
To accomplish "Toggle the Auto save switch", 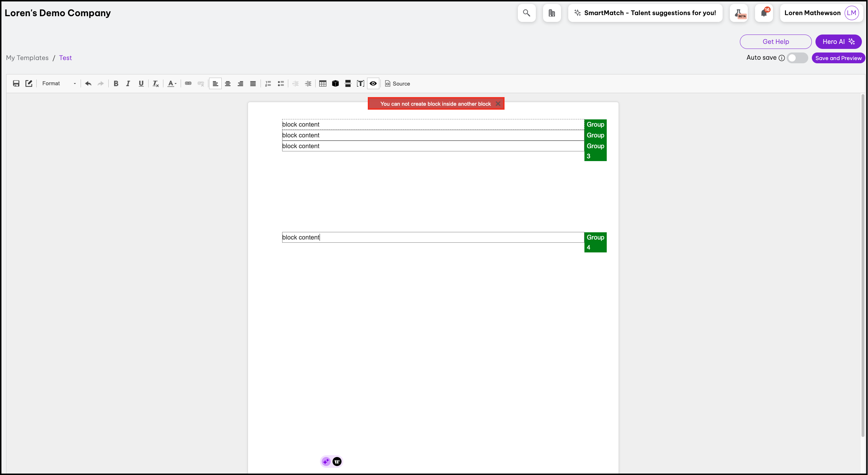I will coord(797,58).
